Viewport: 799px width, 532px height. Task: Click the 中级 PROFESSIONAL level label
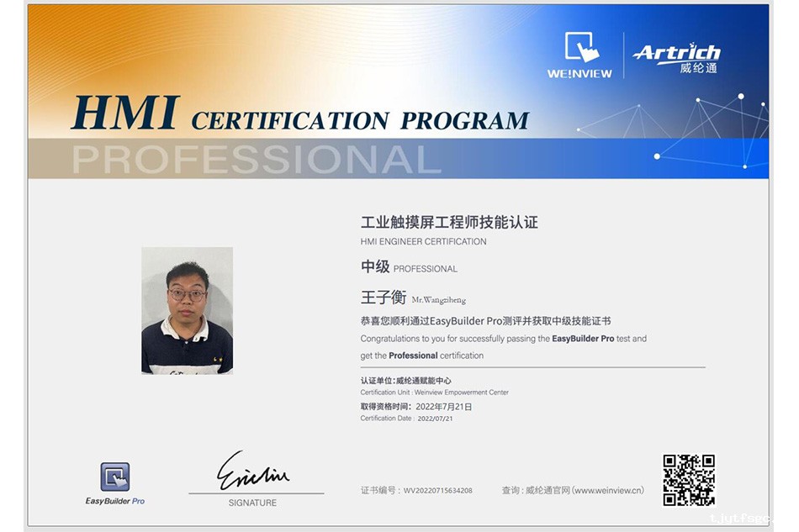click(409, 267)
